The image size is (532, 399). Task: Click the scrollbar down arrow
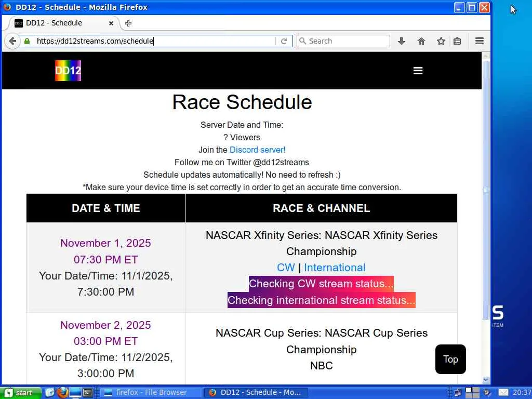(x=486, y=380)
